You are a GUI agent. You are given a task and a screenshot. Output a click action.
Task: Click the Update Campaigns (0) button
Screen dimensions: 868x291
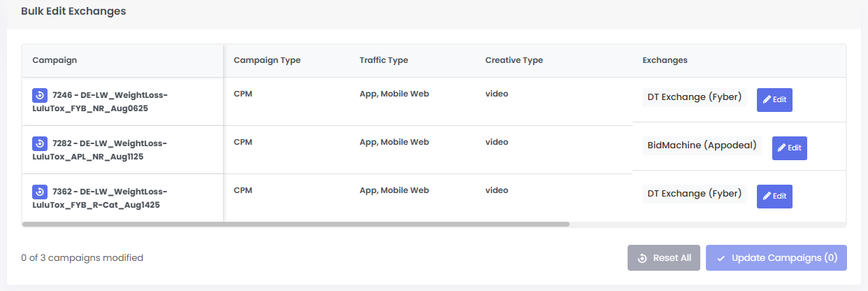click(x=776, y=257)
